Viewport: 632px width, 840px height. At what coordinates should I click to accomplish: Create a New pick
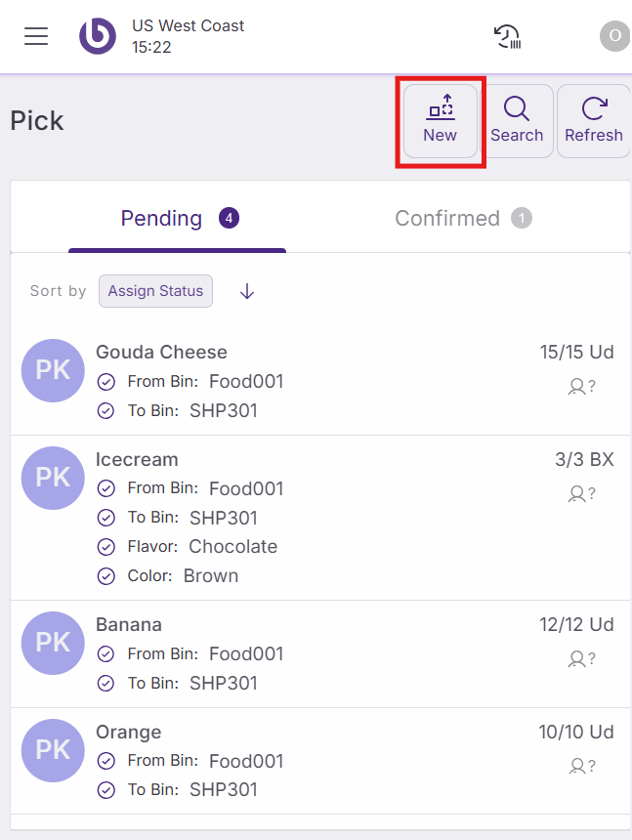441,121
